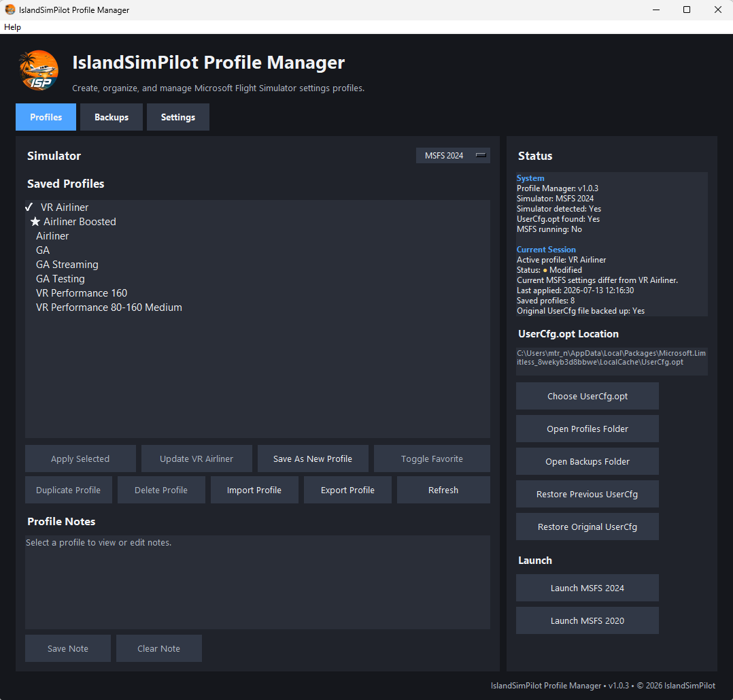Click Update VR Airliner button

tap(197, 459)
